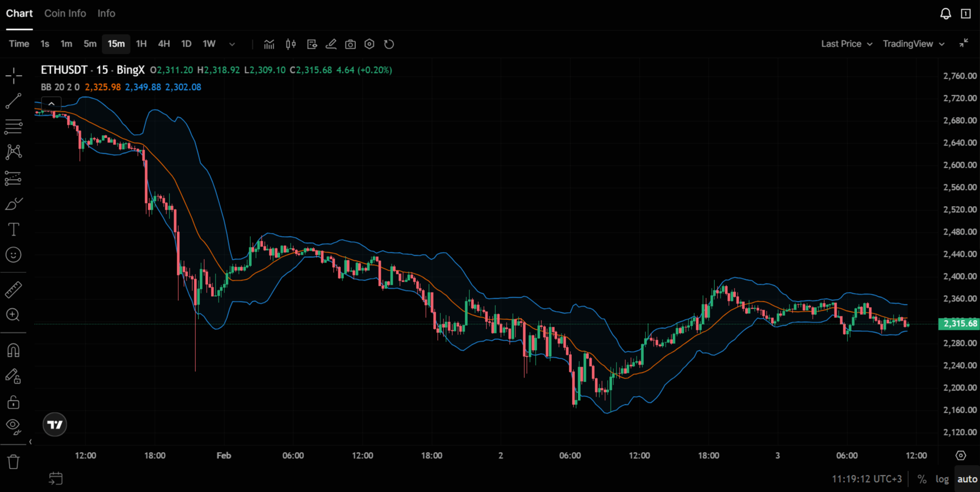Viewport: 980px width, 492px height.
Task: Select the crosshair cursor tool
Action: point(13,76)
